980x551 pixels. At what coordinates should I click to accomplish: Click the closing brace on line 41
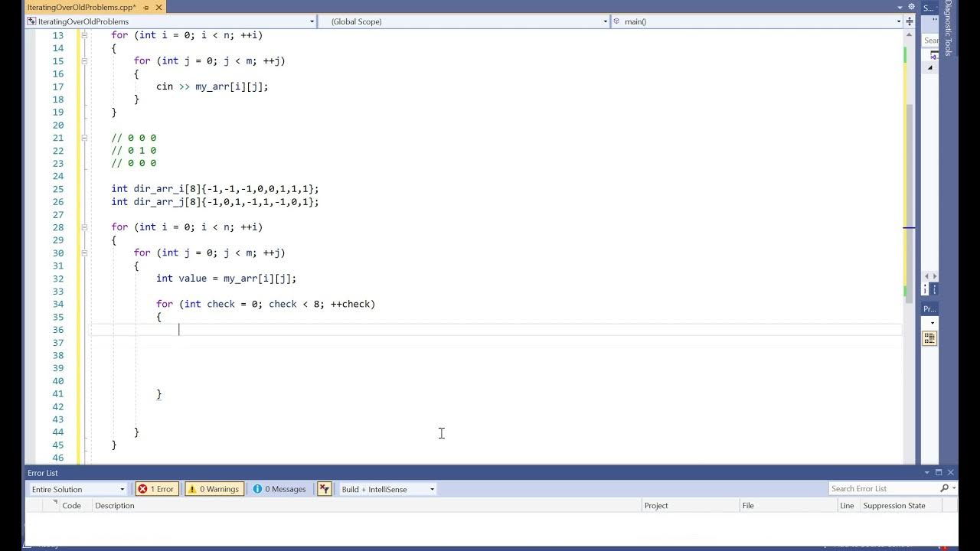click(159, 394)
